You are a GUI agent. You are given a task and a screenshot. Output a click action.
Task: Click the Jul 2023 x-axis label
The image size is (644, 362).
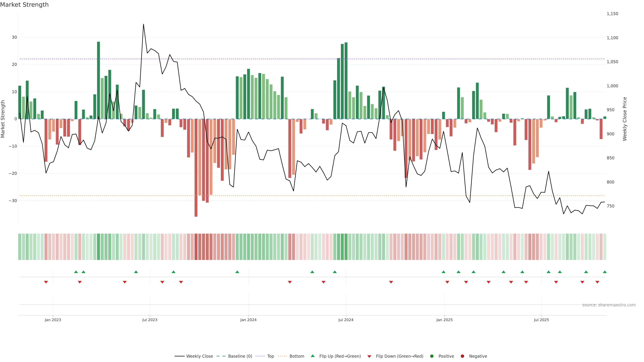pos(150,320)
